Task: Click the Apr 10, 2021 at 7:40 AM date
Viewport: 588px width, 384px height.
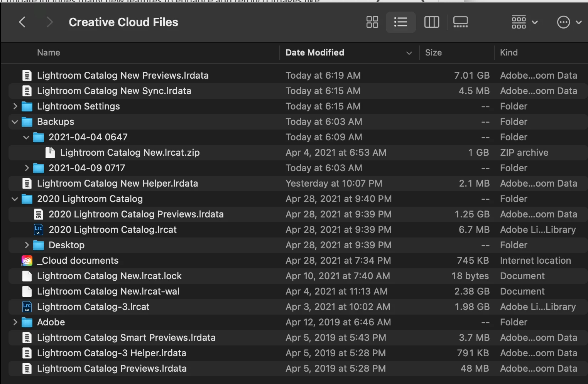Action: click(338, 276)
